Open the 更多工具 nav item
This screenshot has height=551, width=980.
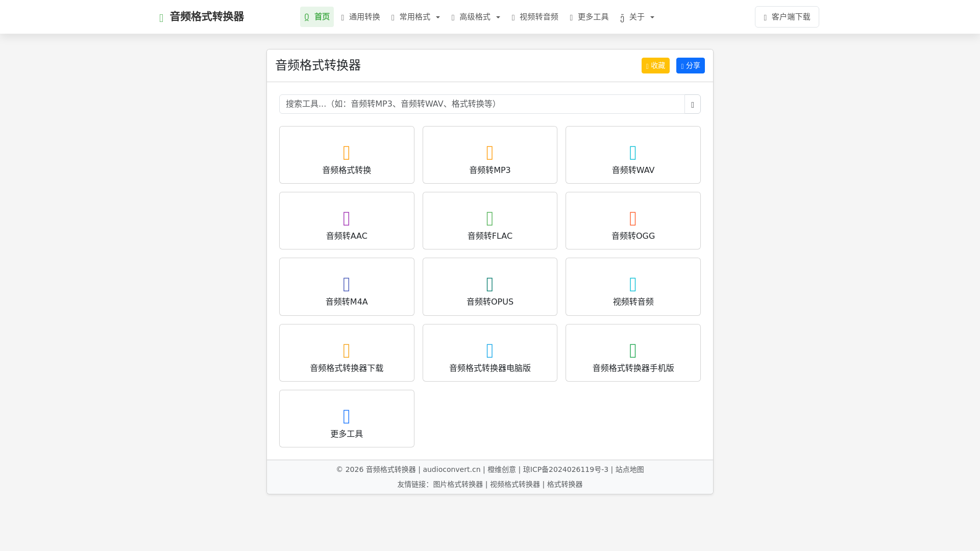(x=589, y=17)
